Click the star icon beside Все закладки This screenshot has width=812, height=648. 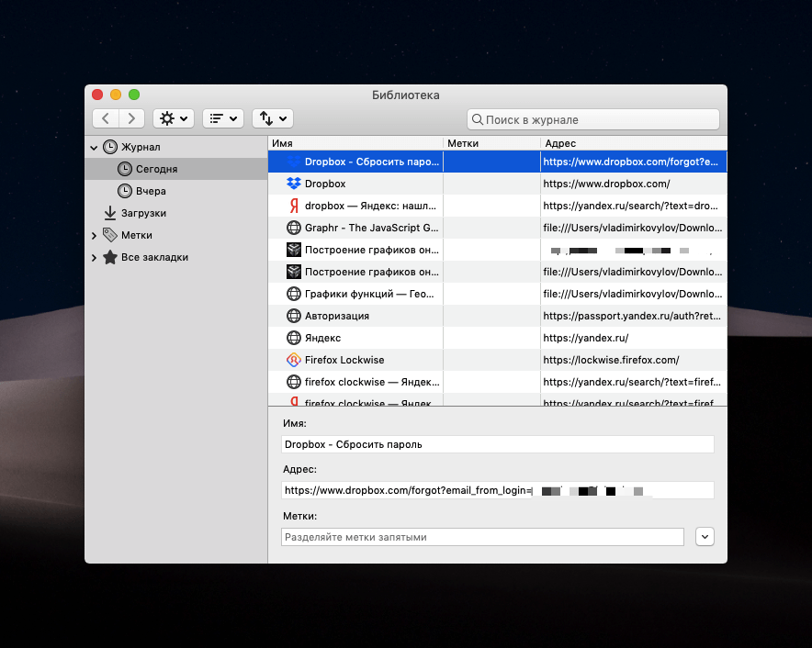(110, 257)
